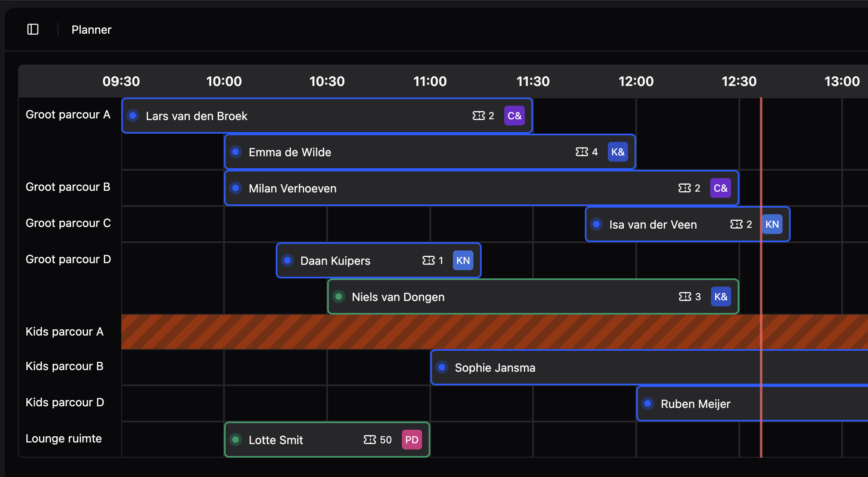Click the pink PD badge on Lotte Smit
The width and height of the screenshot is (868, 477).
[x=411, y=440]
